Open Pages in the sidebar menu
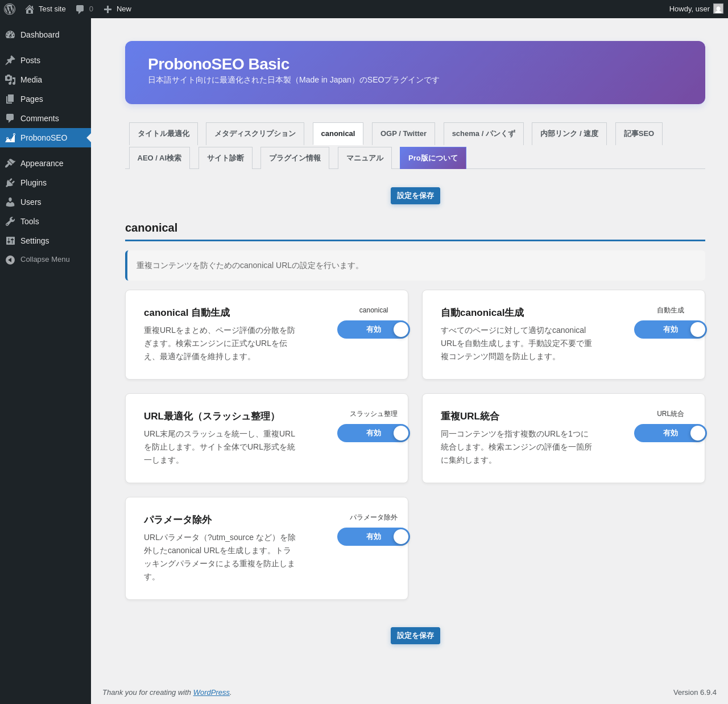This screenshot has width=728, height=704. click(45, 99)
